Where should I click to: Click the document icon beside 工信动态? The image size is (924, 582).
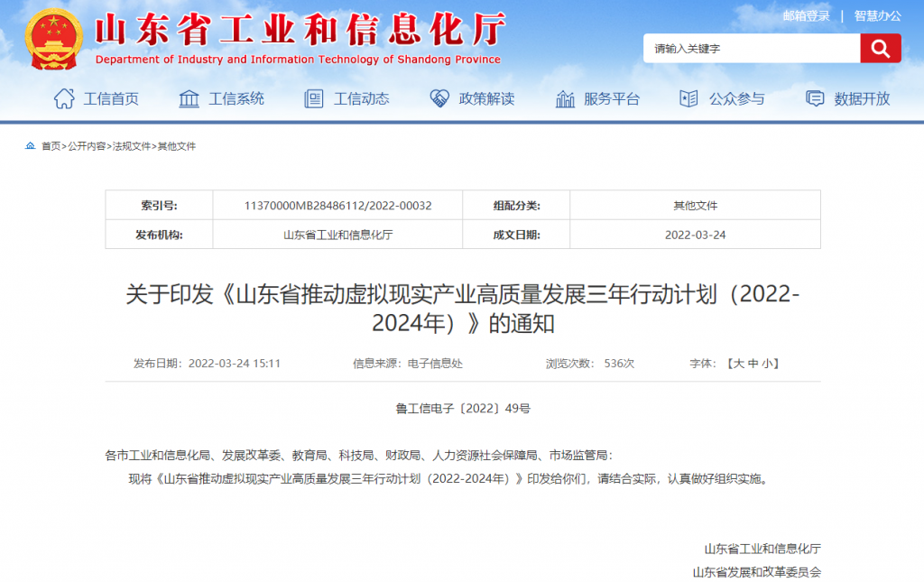(x=314, y=98)
